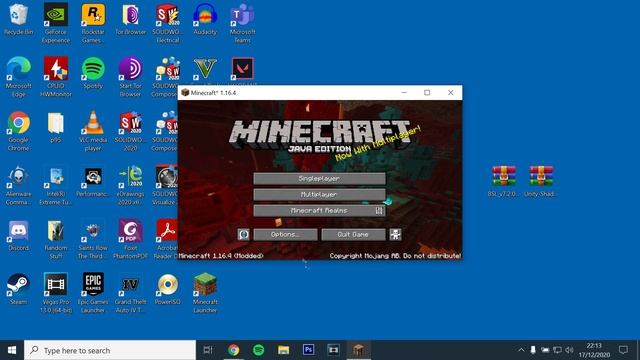Select the Random Stuff folder
640x360 pixels.
coord(56,239)
